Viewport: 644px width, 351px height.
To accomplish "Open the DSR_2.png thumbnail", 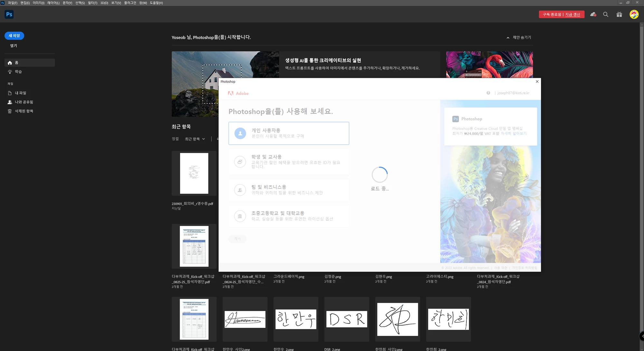I will [x=346, y=319].
